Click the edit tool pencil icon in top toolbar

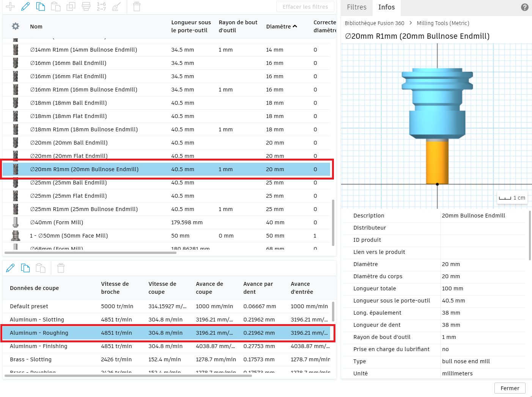pos(25,6)
